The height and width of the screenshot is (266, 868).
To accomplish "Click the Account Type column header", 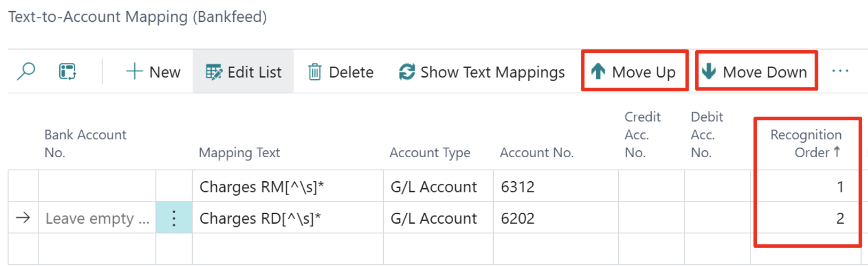I will [430, 153].
